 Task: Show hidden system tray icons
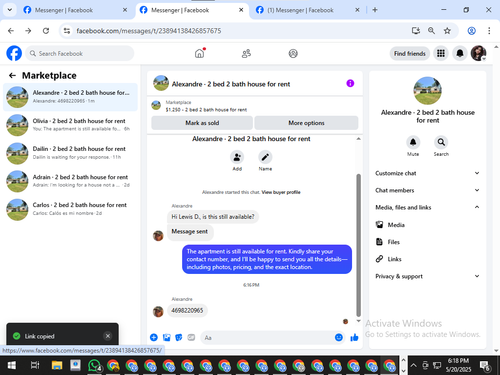point(413,365)
